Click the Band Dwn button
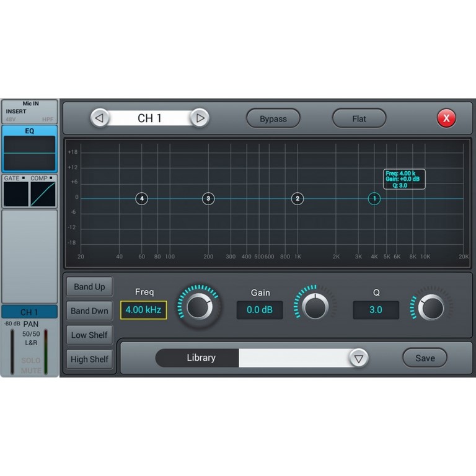Viewport: 476px width, 476px height. pyautogui.click(x=89, y=311)
